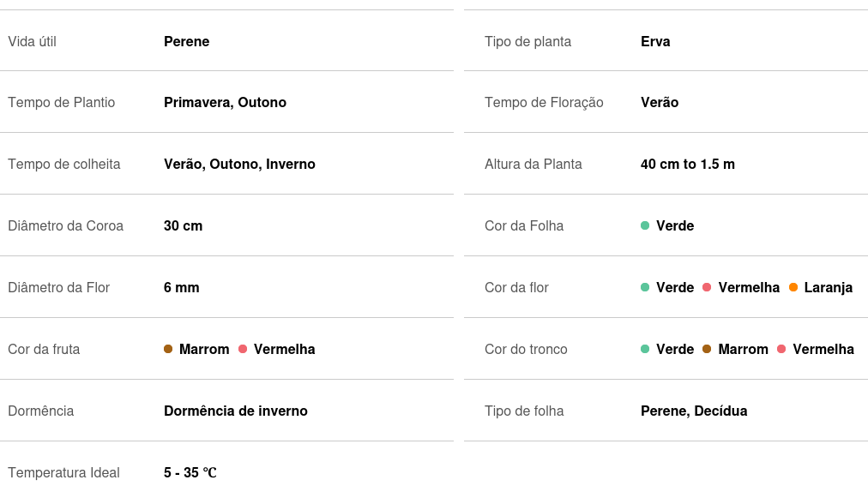This screenshot has height=486, width=868.
Task: Click the Tempo de Plantio label
Action: point(62,102)
